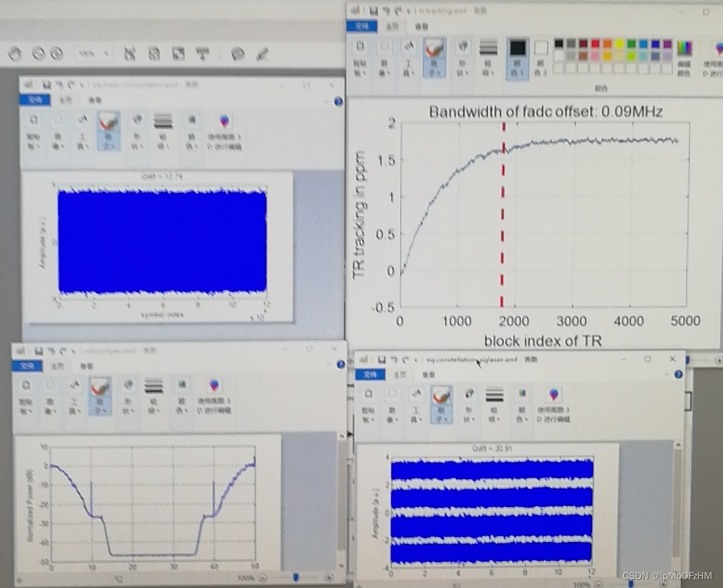
Task: Switch to Home tab in the top-left Paint window
Action: point(66,100)
